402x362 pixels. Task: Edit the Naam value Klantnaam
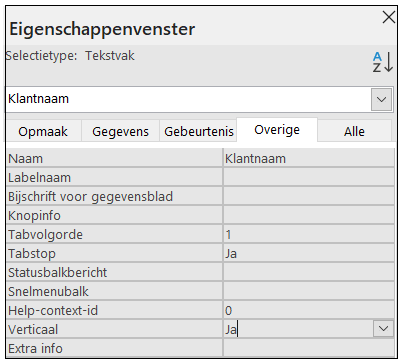(309, 158)
